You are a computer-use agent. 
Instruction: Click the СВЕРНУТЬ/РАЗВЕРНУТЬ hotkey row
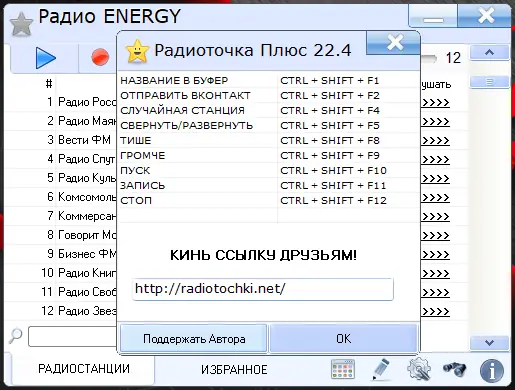(x=268, y=125)
